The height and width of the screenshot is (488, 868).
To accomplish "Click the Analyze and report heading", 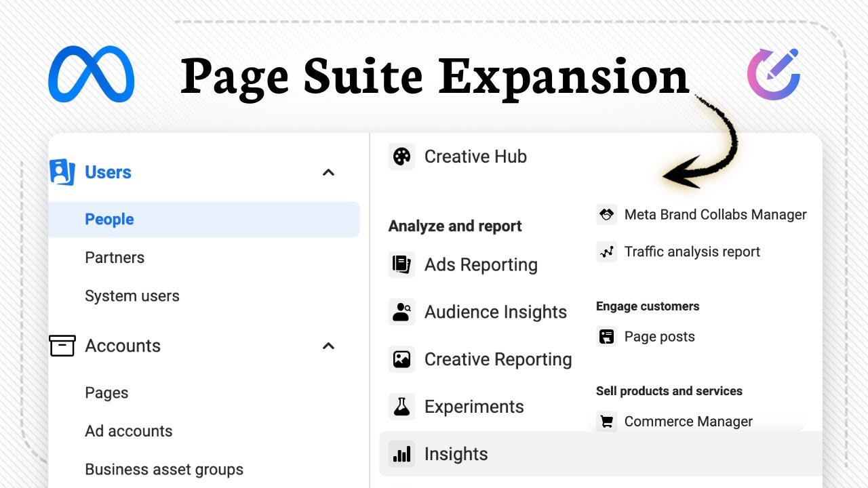I will (x=455, y=226).
